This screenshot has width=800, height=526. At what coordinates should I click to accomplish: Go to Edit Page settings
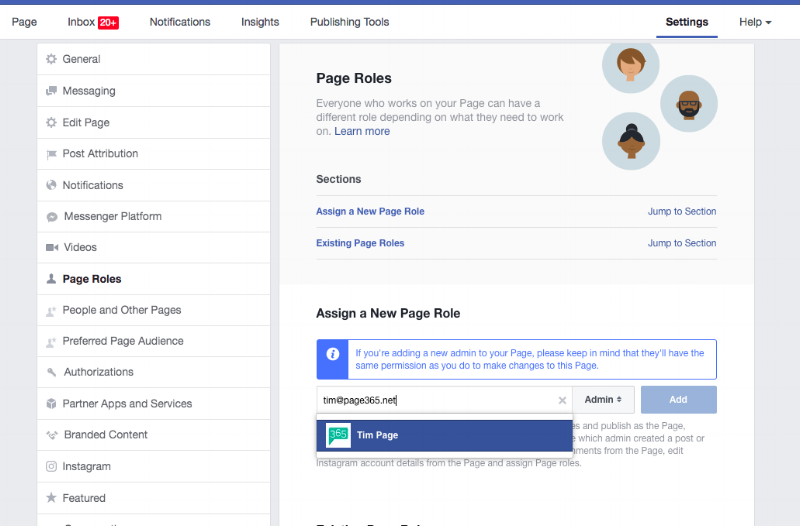[x=154, y=122]
